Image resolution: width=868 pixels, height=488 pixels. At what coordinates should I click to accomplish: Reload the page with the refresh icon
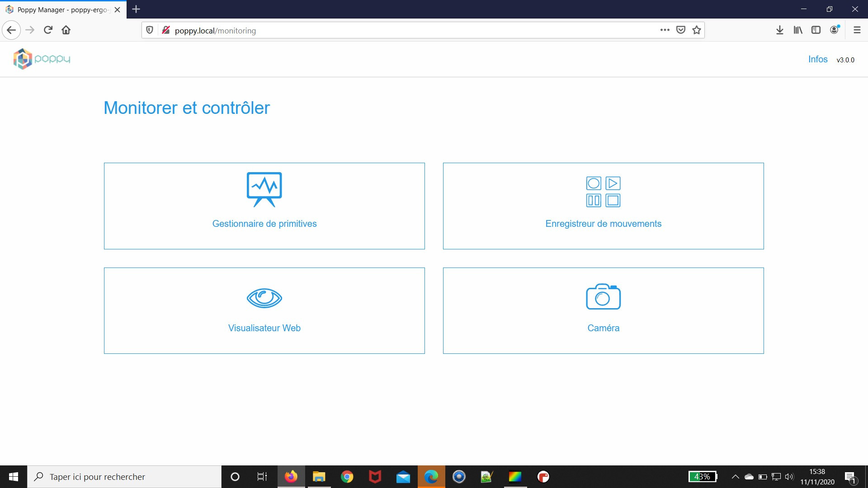(x=48, y=30)
